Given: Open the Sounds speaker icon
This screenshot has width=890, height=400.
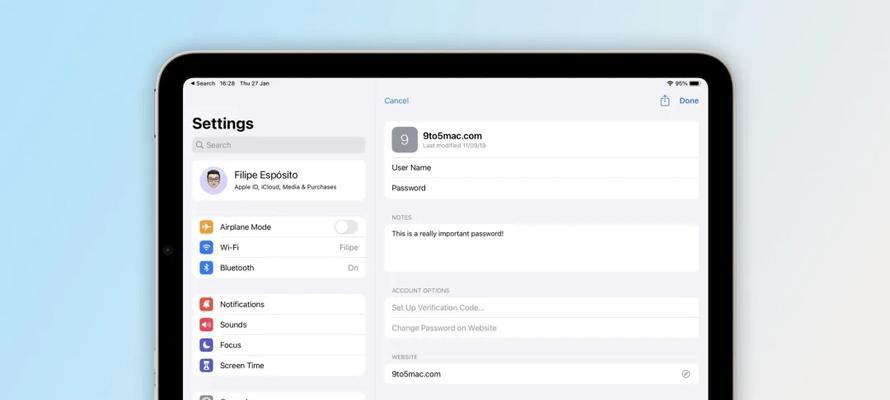Looking at the screenshot, I should pos(206,325).
